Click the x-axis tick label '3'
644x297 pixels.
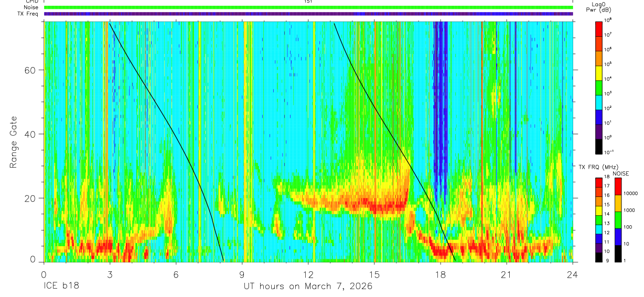click(110, 274)
